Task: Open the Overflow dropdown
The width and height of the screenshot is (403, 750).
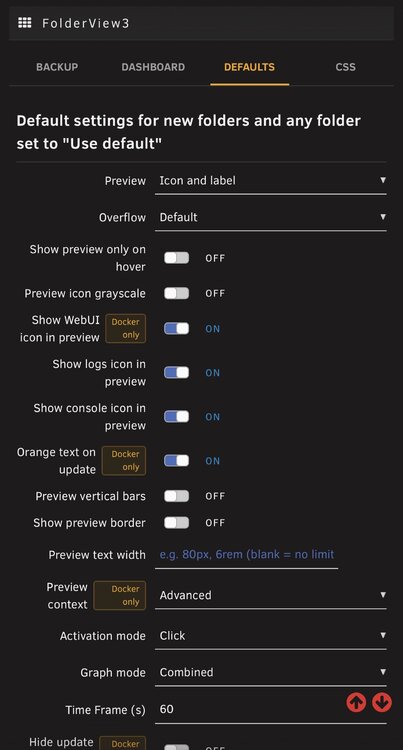Action: pos(271,218)
